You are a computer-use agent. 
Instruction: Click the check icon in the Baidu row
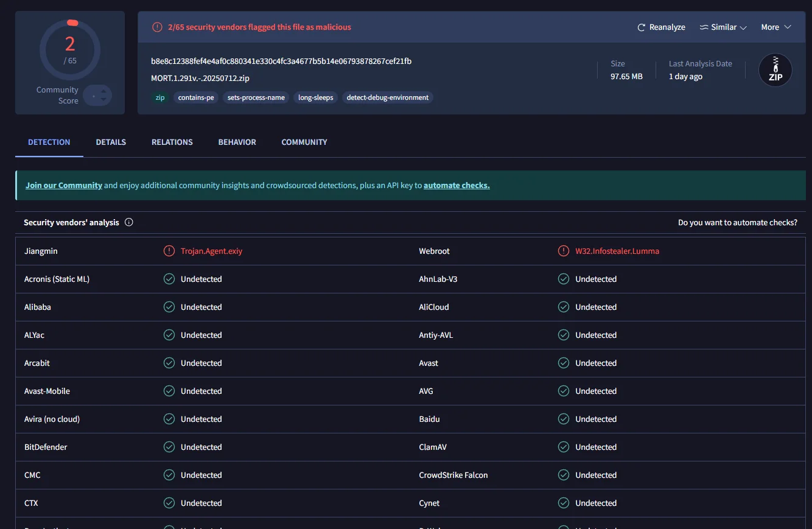coord(564,419)
